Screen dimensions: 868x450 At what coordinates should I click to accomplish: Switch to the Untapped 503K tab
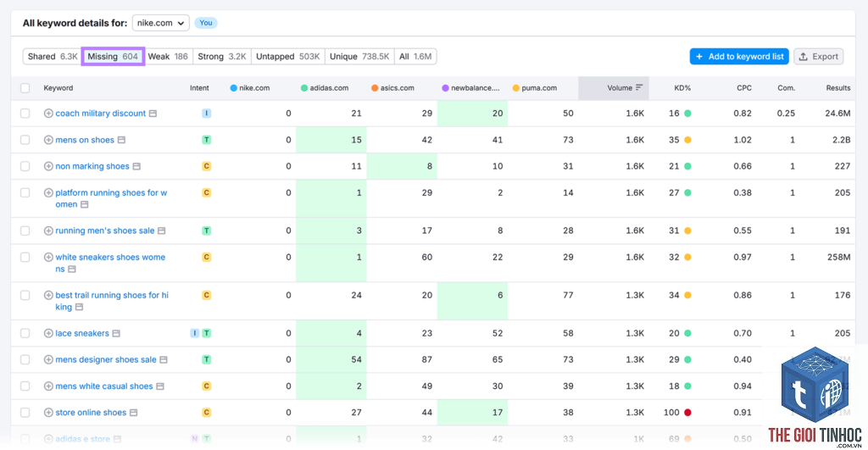tap(288, 57)
